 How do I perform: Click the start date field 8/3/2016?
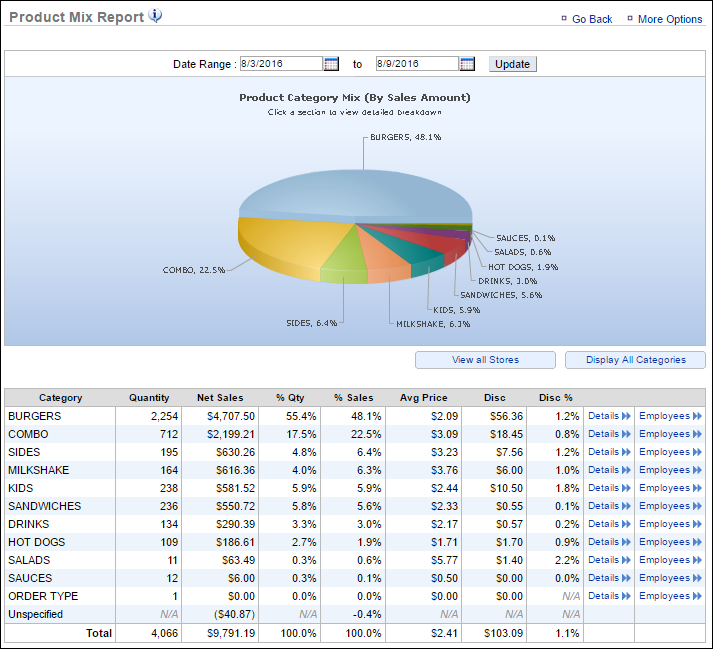point(281,64)
